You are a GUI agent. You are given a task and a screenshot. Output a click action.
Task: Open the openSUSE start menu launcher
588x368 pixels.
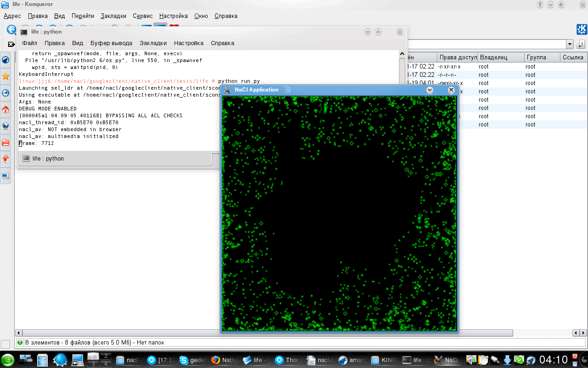pyautogui.click(x=7, y=360)
